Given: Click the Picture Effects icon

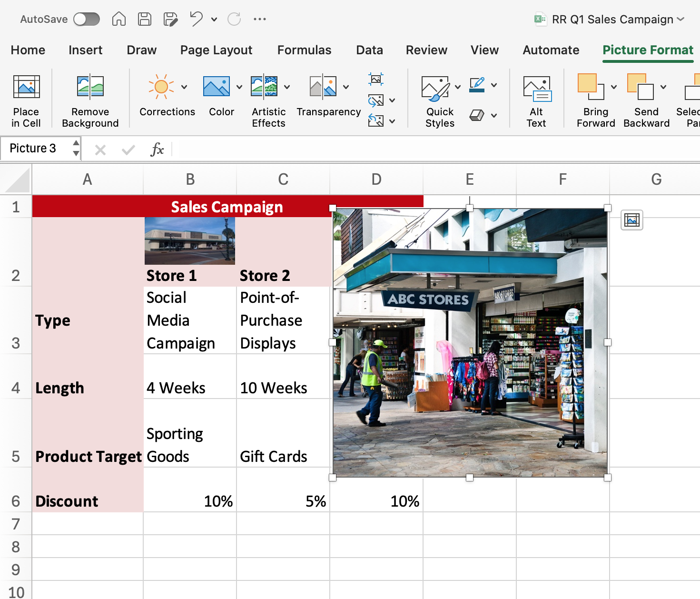Looking at the screenshot, I should click(x=477, y=115).
